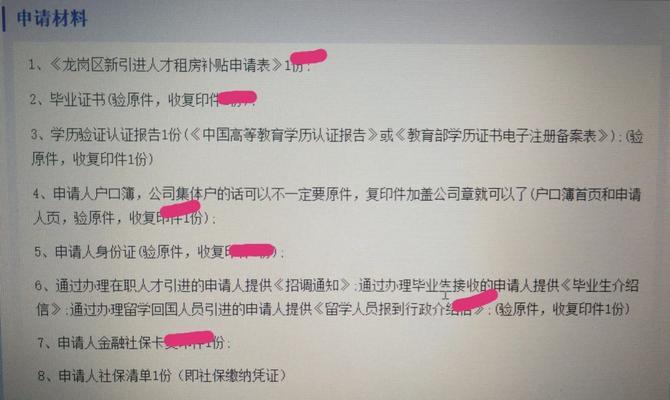Click the pink mark on 金融社保卡 line

point(189,338)
